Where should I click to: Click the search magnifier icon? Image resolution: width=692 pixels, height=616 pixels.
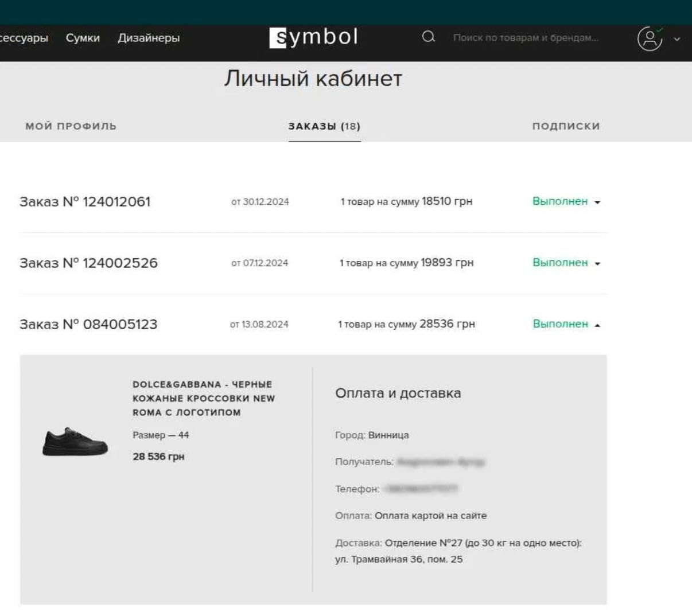pos(428,38)
